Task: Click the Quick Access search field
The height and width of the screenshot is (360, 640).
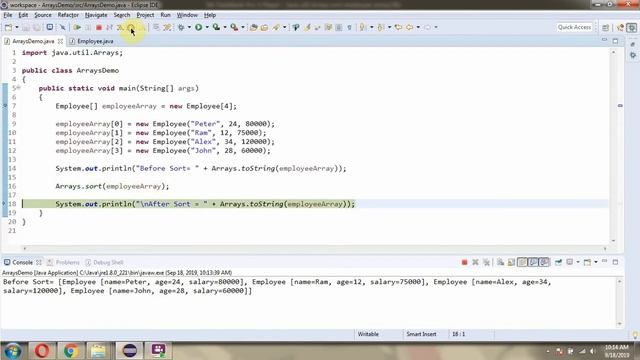Action: [574, 27]
